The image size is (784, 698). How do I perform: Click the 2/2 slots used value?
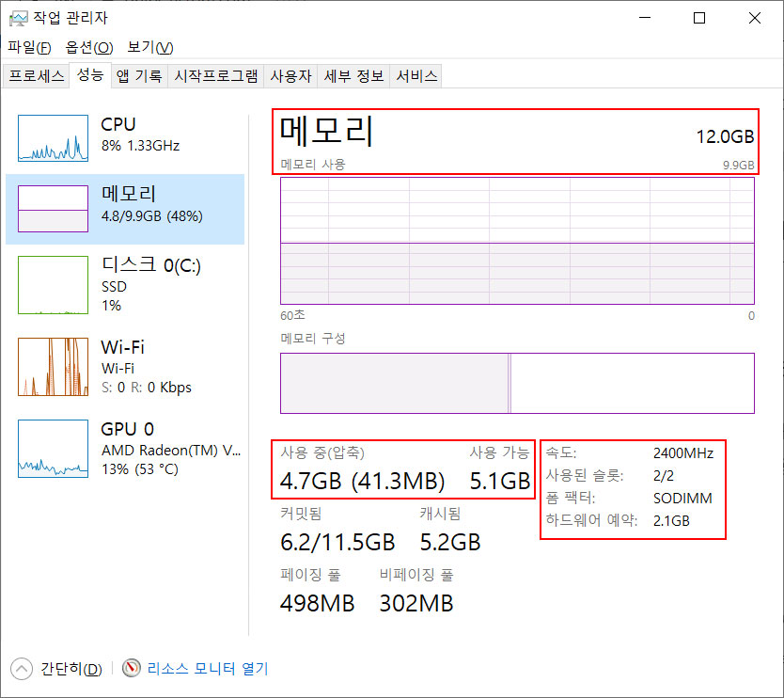[x=664, y=476]
